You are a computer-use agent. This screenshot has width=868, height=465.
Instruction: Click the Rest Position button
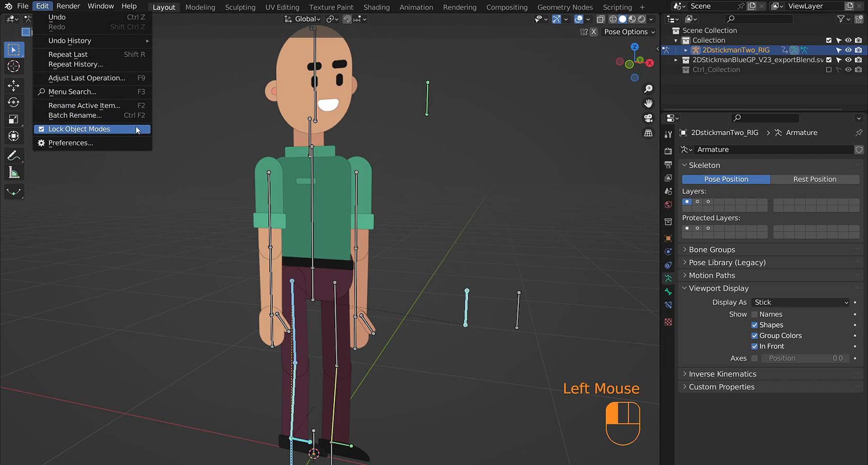814,179
